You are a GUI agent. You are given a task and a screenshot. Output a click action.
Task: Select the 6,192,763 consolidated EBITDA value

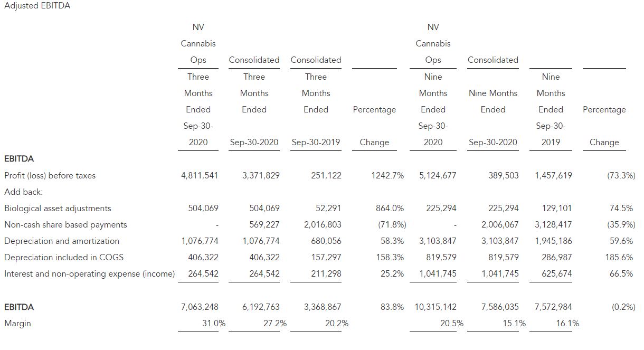click(x=261, y=307)
